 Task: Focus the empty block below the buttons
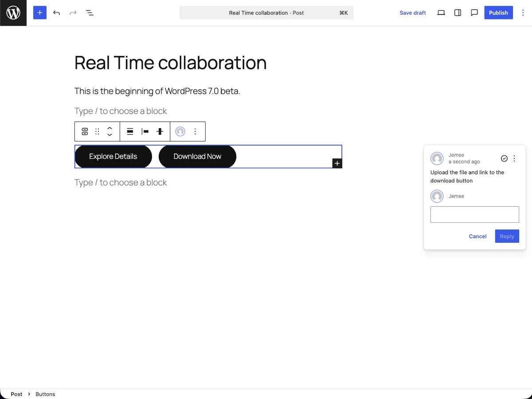coord(121,182)
